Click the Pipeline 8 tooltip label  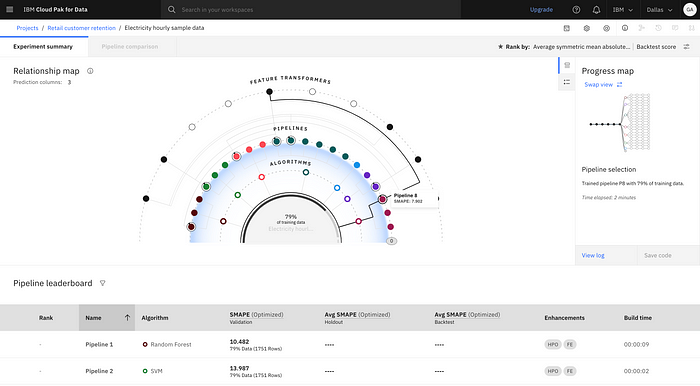[405, 195]
